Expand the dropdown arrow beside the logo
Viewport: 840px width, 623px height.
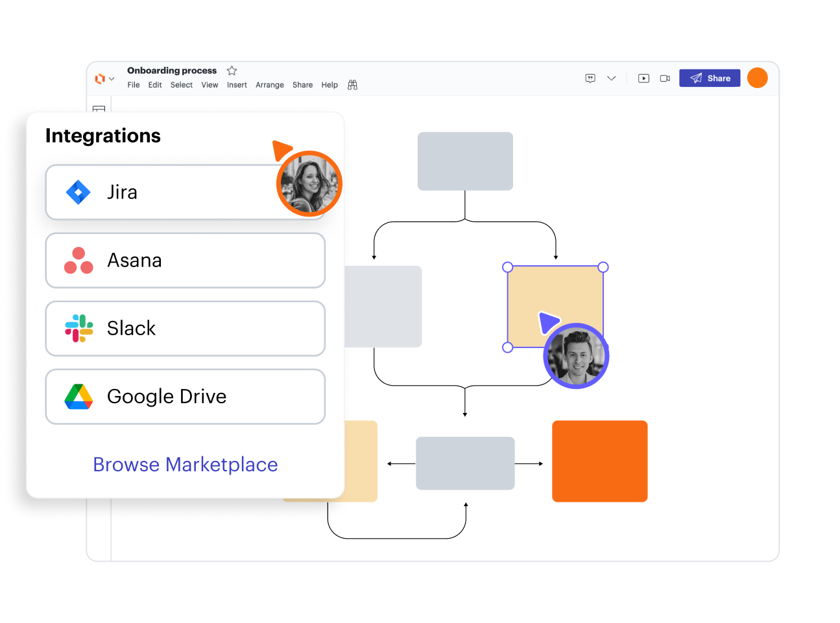(112, 79)
